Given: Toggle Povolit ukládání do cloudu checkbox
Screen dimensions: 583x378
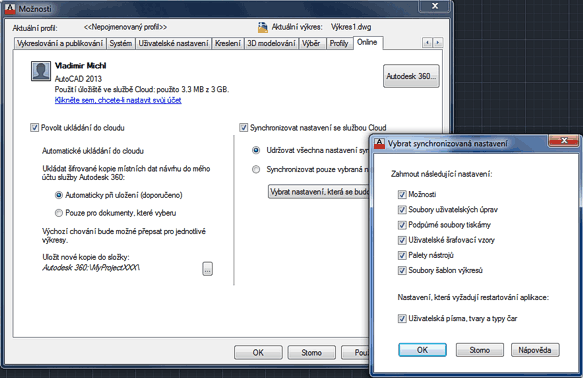Looking at the screenshot, I should [34, 128].
